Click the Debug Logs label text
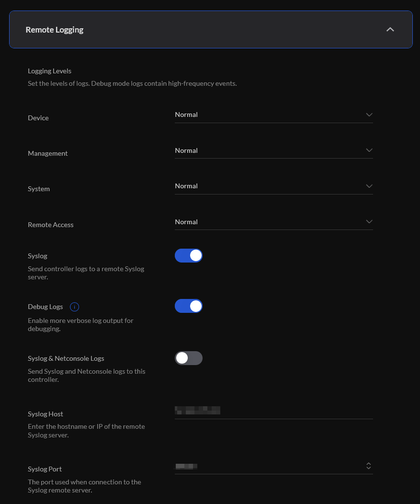The image size is (420, 504). pyautogui.click(x=45, y=307)
